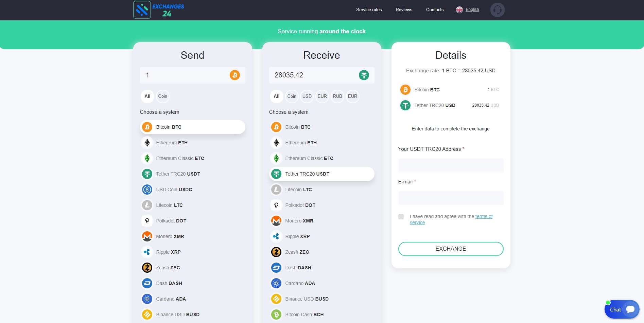
Task: Open Contacts page
Action: [x=435, y=10]
